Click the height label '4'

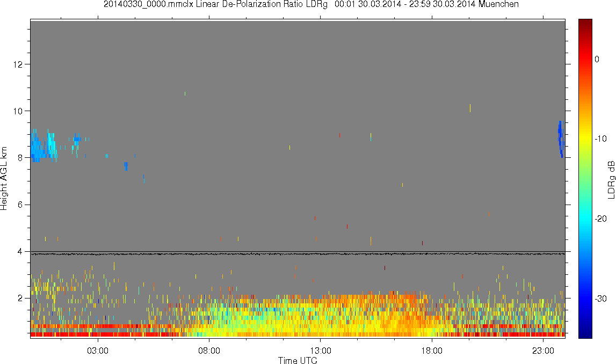tap(20, 251)
